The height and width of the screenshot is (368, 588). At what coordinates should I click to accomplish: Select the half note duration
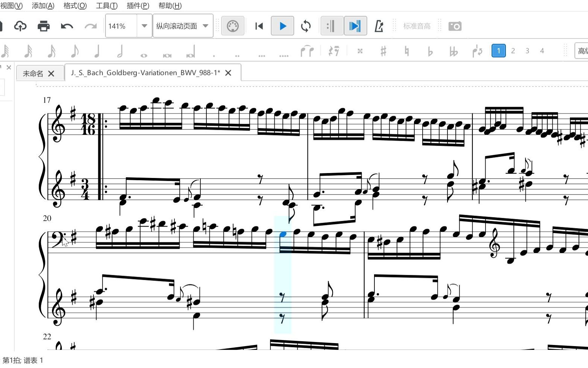[x=120, y=51]
